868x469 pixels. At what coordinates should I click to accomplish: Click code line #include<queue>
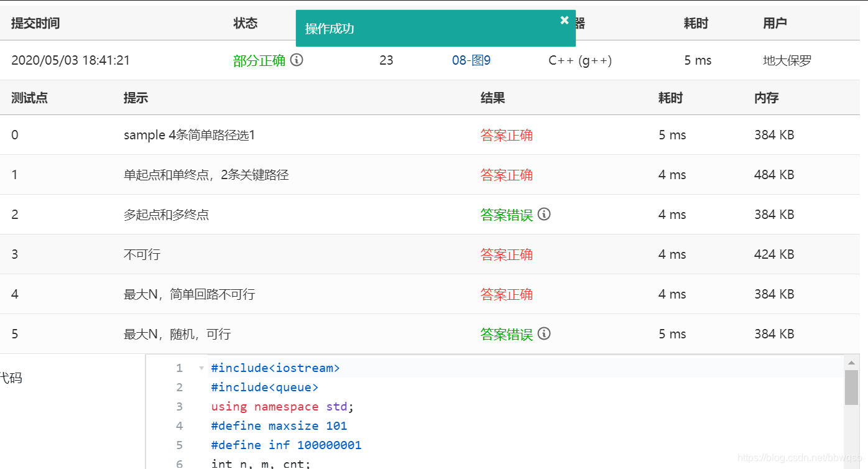coord(265,388)
